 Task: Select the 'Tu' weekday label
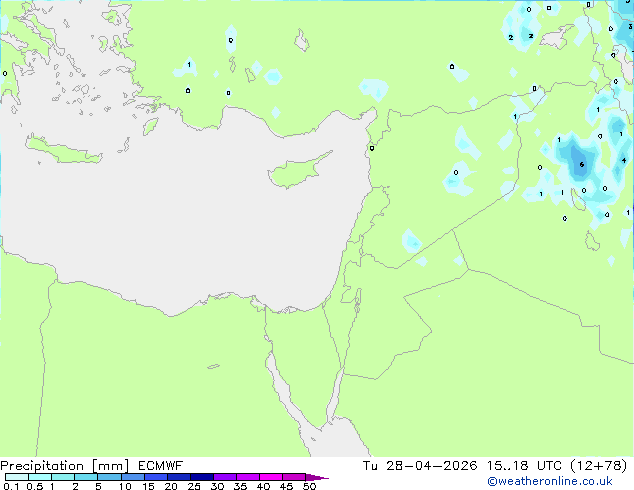click(x=370, y=466)
